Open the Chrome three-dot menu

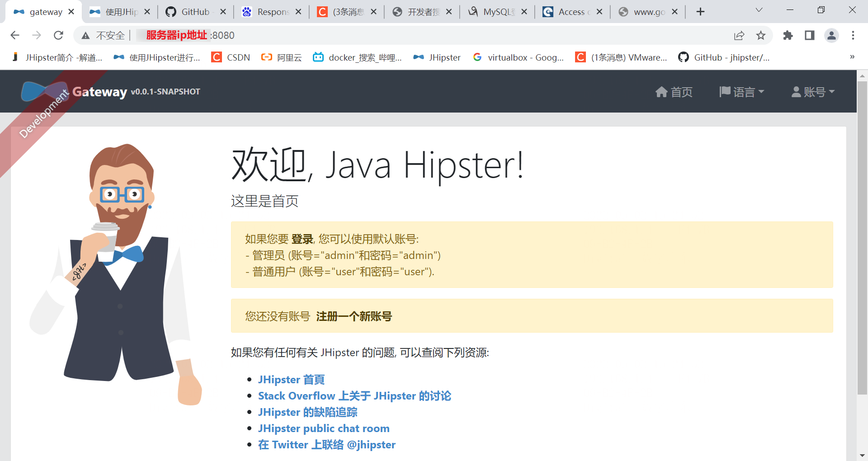(853, 35)
